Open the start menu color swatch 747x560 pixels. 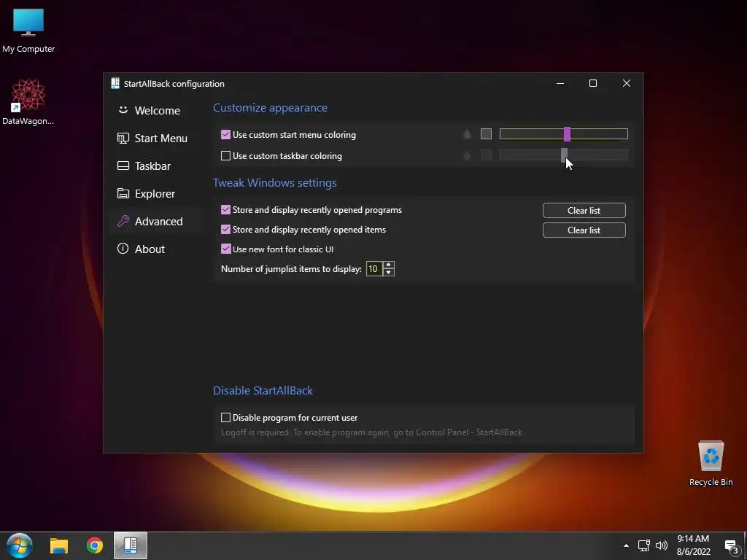pos(486,134)
